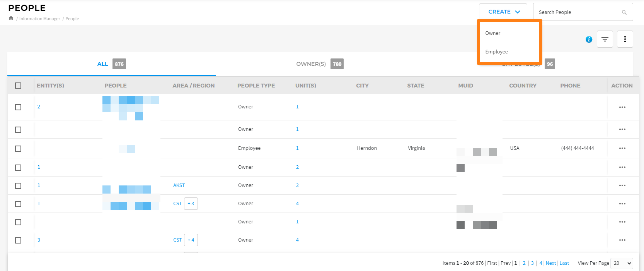644x271 pixels.
Task: Click the phone number (444) 444-4444
Action: [x=578, y=148]
